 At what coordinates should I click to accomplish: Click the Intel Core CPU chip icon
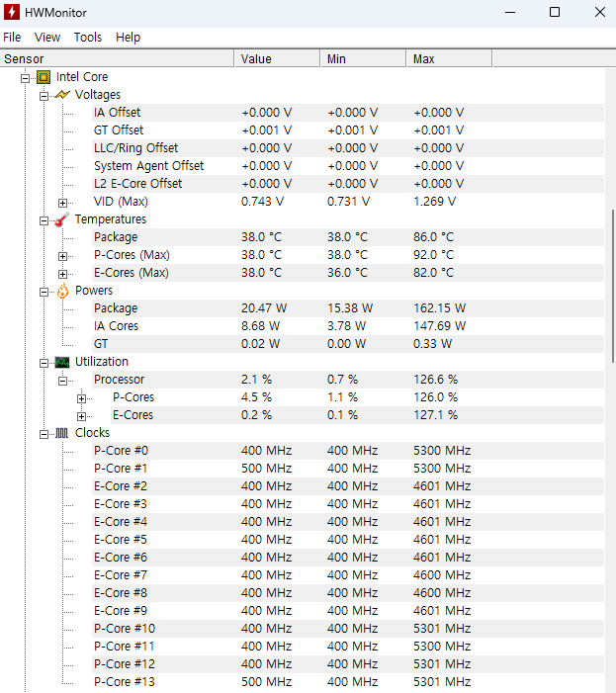[44, 77]
